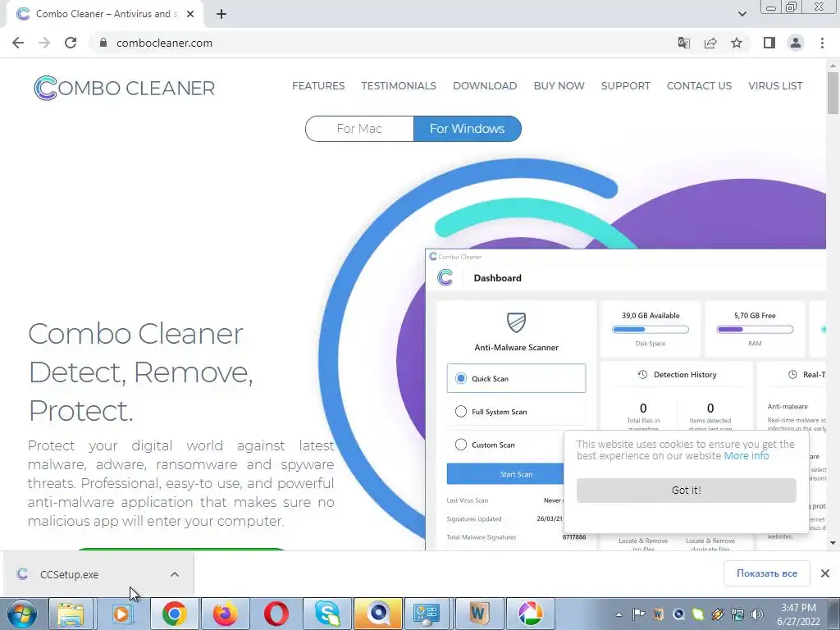Open the FEATURES menu item
This screenshot has width=840, height=630.
[318, 85]
